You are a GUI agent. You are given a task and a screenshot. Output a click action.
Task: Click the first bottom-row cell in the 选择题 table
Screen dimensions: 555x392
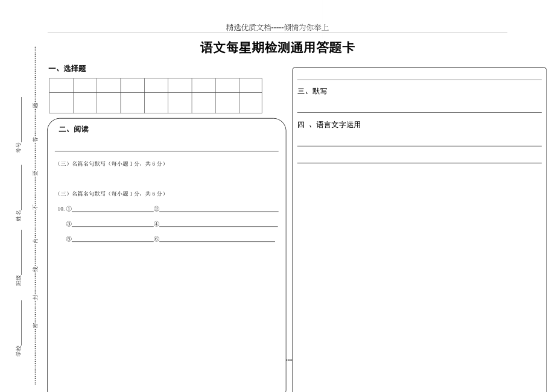tap(61, 103)
